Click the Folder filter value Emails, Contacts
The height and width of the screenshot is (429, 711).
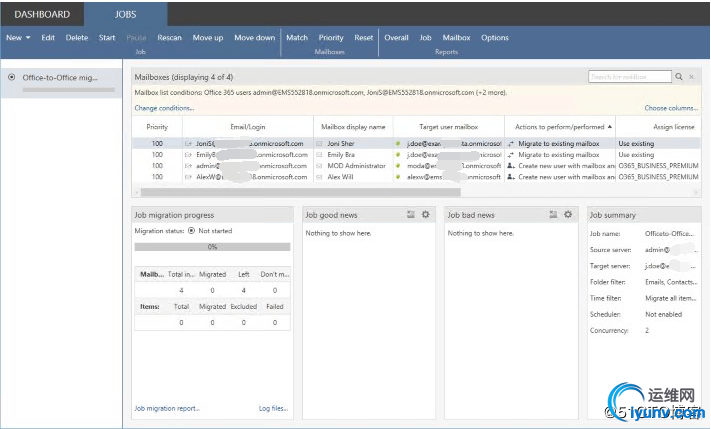click(x=671, y=282)
